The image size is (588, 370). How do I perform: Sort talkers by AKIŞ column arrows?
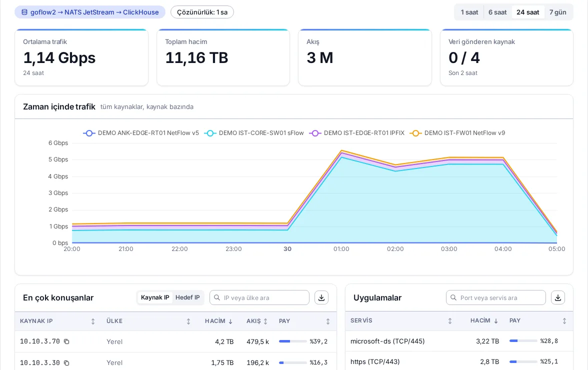coord(265,321)
